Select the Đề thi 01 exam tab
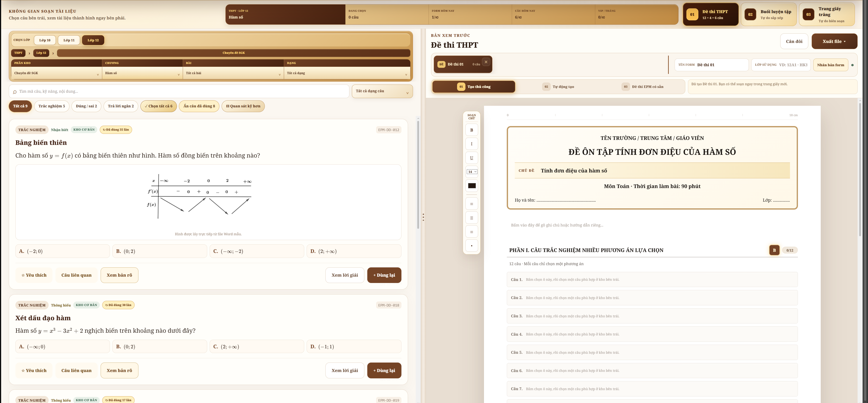The width and height of the screenshot is (868, 403). click(x=463, y=64)
